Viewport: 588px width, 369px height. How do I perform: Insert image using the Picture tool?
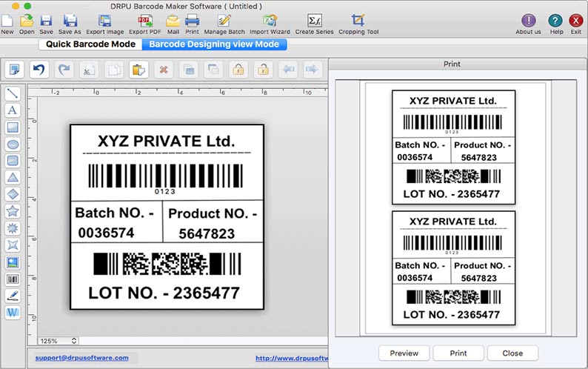pos(13,262)
